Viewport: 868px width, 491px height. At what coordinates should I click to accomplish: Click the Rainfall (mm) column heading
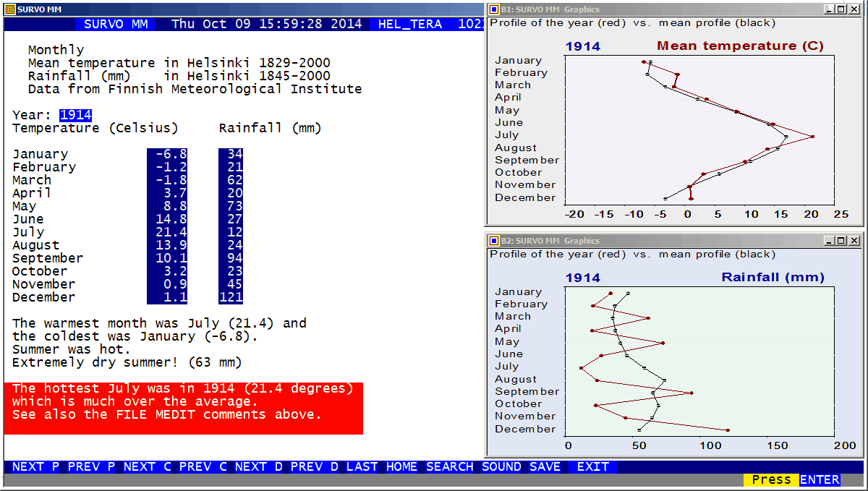coord(270,128)
